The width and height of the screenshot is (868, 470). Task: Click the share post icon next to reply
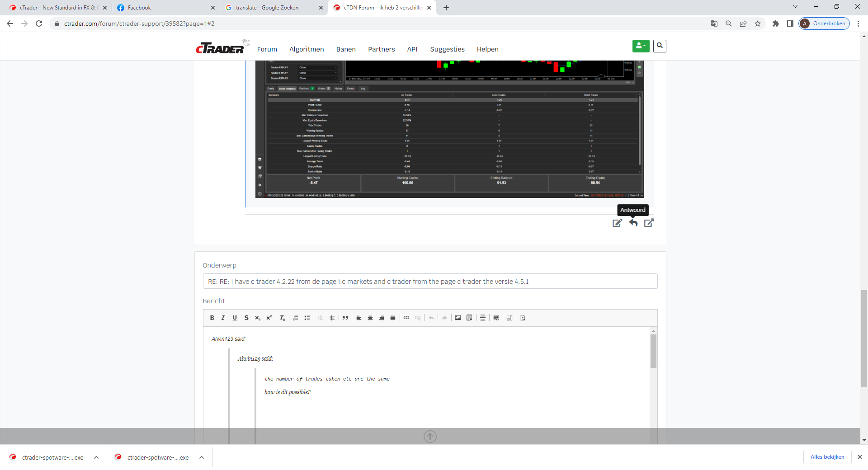(x=649, y=223)
